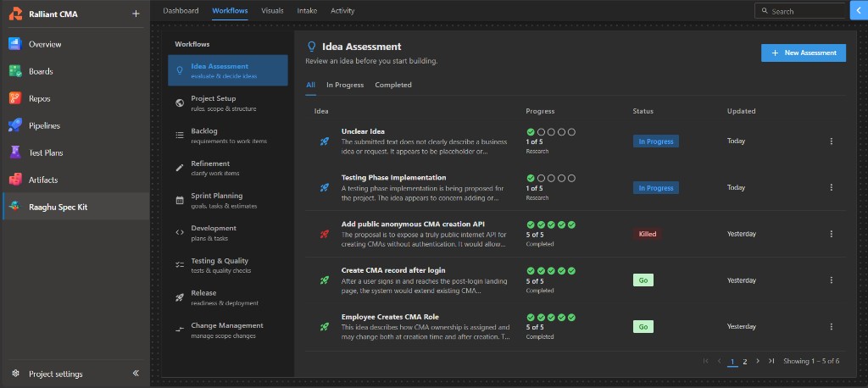
Task: Click the Sprint Planning calendar icon
Action: (x=180, y=201)
